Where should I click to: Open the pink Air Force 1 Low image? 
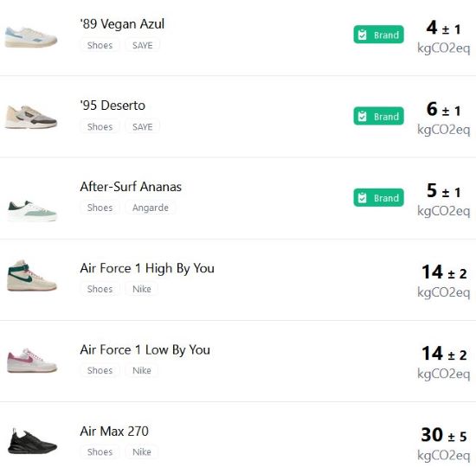tap(32, 361)
